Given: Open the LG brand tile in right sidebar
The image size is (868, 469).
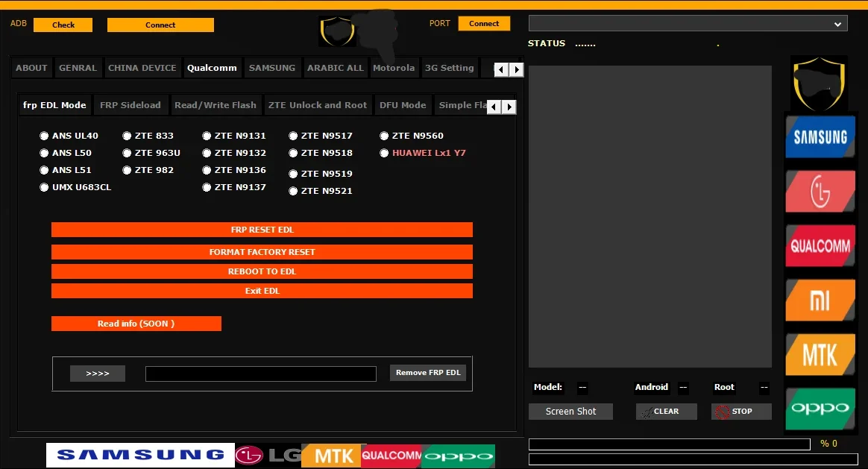Looking at the screenshot, I should pyautogui.click(x=820, y=192).
